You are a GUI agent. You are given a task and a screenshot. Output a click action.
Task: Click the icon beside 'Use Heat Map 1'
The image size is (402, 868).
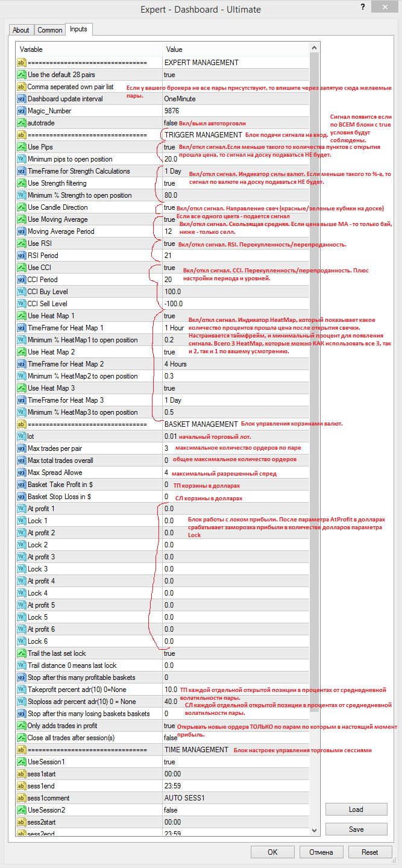coord(22,316)
